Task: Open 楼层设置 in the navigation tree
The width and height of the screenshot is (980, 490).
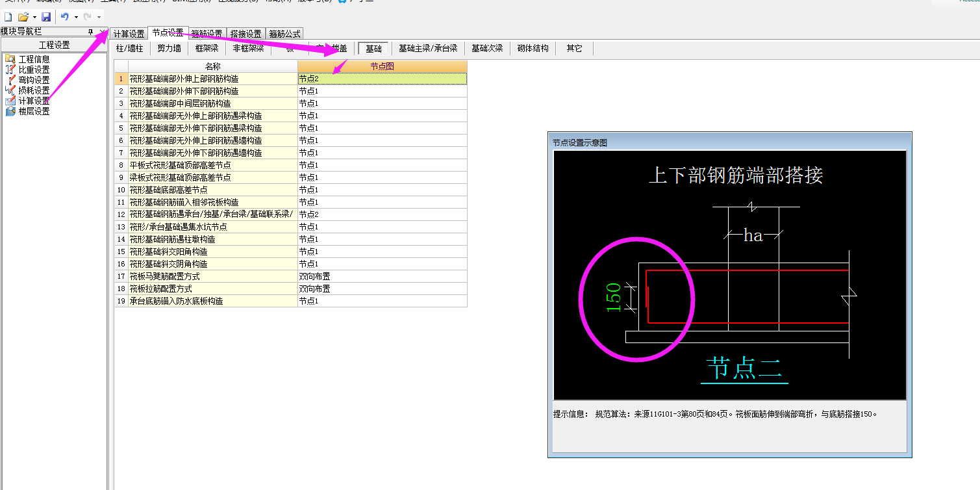Action: (34, 111)
